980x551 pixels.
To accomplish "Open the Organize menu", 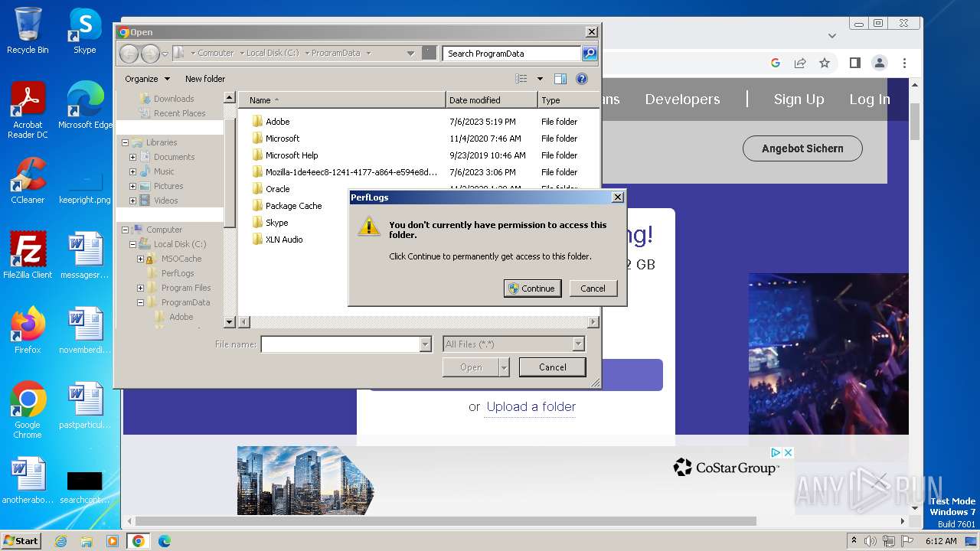I will (147, 79).
